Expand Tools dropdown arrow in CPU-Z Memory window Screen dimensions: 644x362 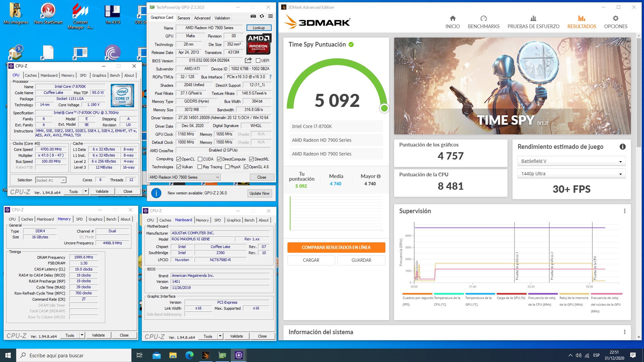point(82,335)
